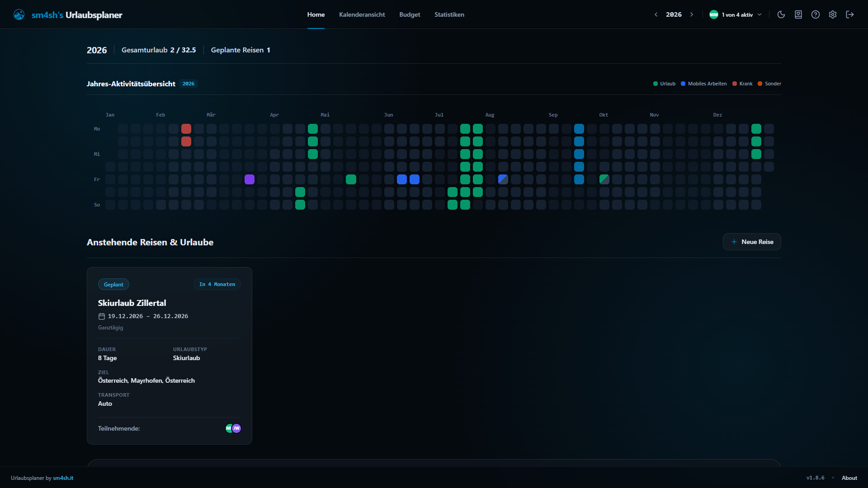Open Statistiken tab
This screenshot has height=488, width=868.
[x=449, y=14]
